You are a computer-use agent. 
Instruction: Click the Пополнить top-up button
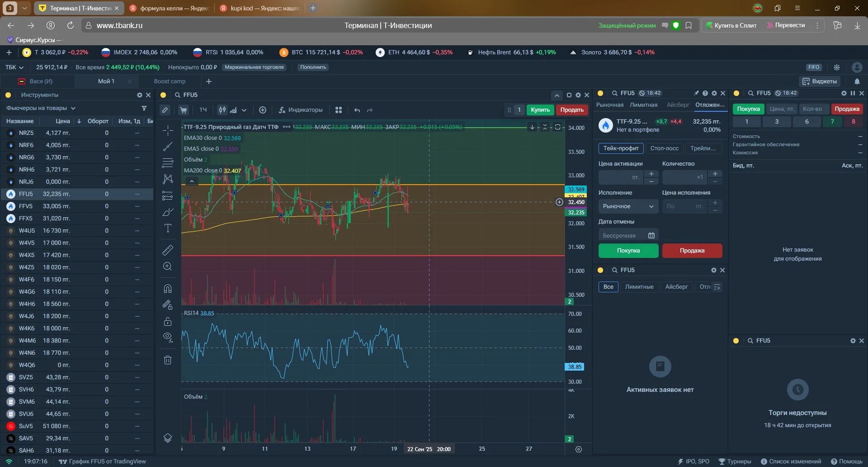(313, 67)
